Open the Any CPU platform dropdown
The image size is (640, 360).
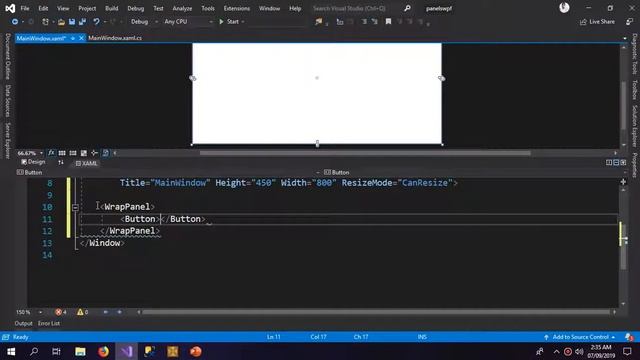coord(188,22)
